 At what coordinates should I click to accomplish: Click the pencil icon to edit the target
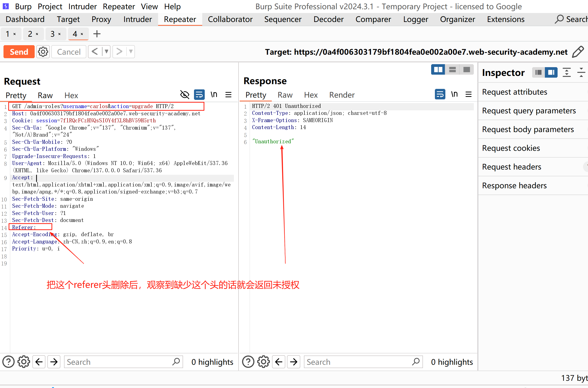tap(578, 52)
